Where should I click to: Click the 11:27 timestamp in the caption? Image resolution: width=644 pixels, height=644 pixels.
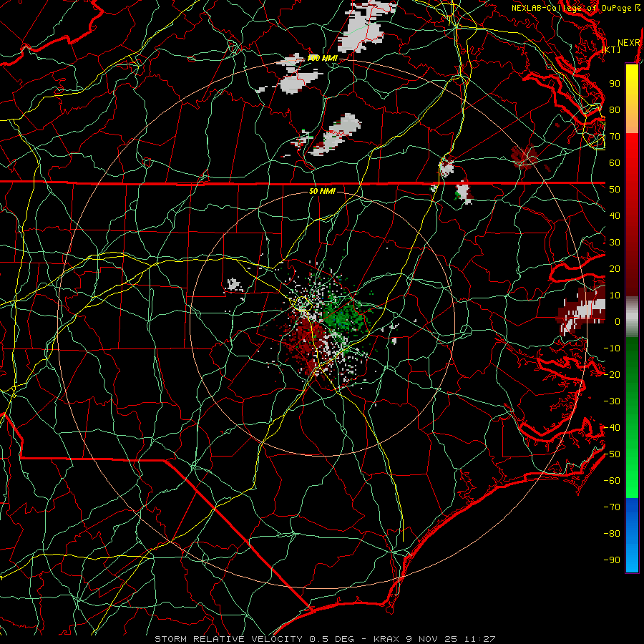[480, 639]
